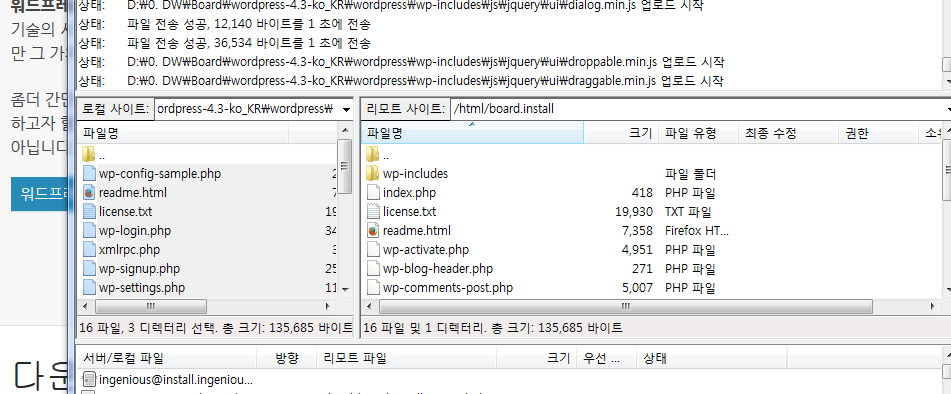
Task: Select index.php name in remote list
Action: click(409, 193)
